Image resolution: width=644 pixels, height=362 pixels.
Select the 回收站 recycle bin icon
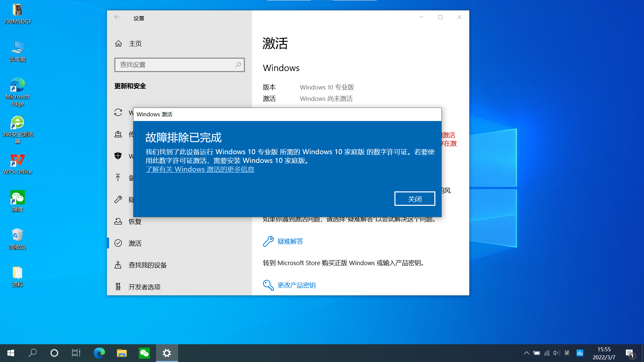click(x=17, y=239)
